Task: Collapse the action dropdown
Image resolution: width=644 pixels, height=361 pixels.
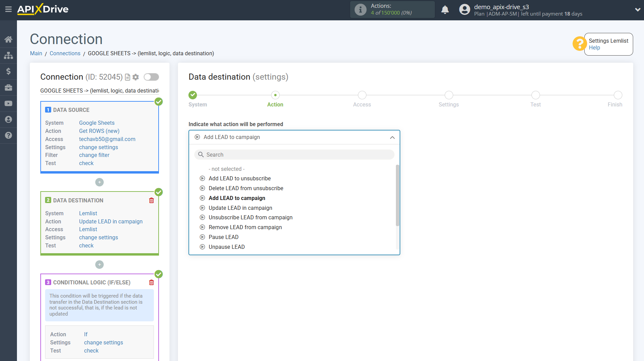Action: pos(392,137)
